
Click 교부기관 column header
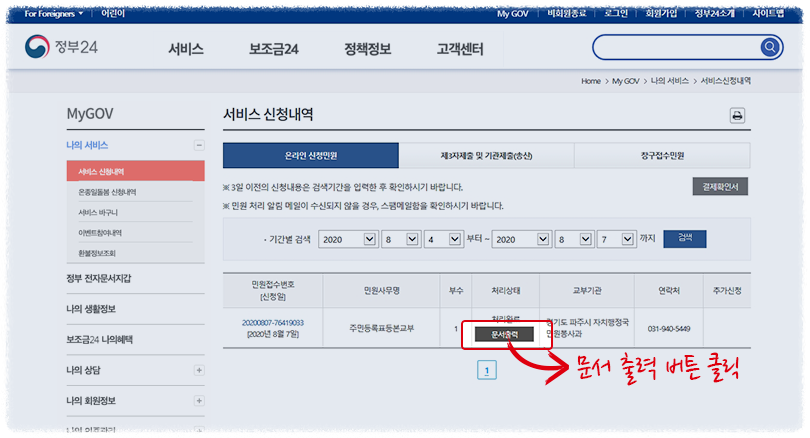[x=587, y=291]
